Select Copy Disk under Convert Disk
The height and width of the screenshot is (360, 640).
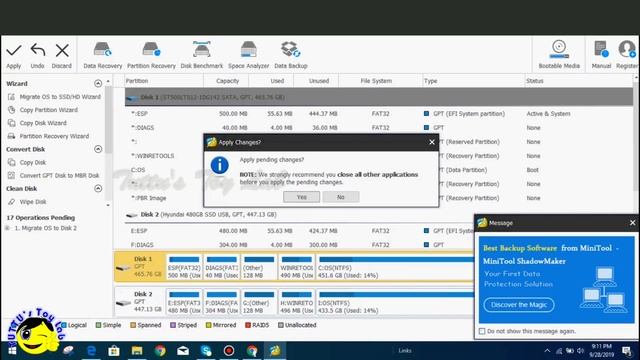pos(27,162)
